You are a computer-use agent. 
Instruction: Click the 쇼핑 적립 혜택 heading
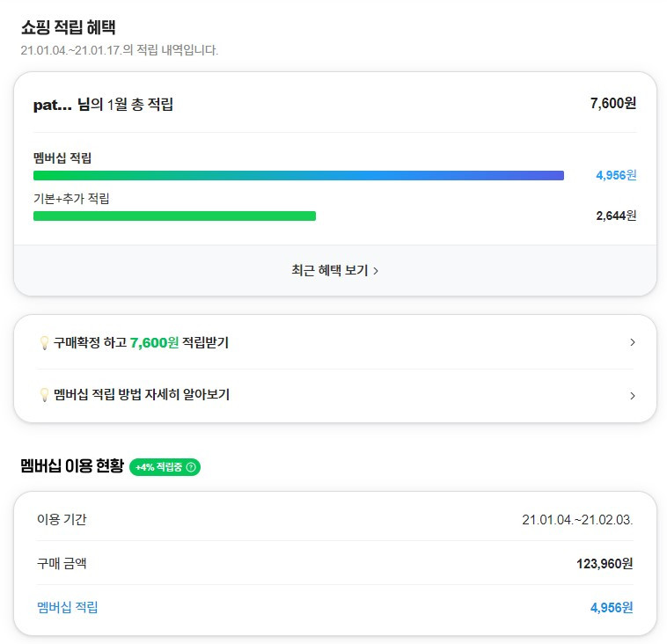(69, 27)
